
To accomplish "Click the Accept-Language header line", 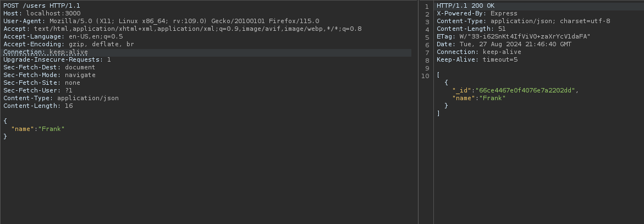I will click(x=63, y=36).
